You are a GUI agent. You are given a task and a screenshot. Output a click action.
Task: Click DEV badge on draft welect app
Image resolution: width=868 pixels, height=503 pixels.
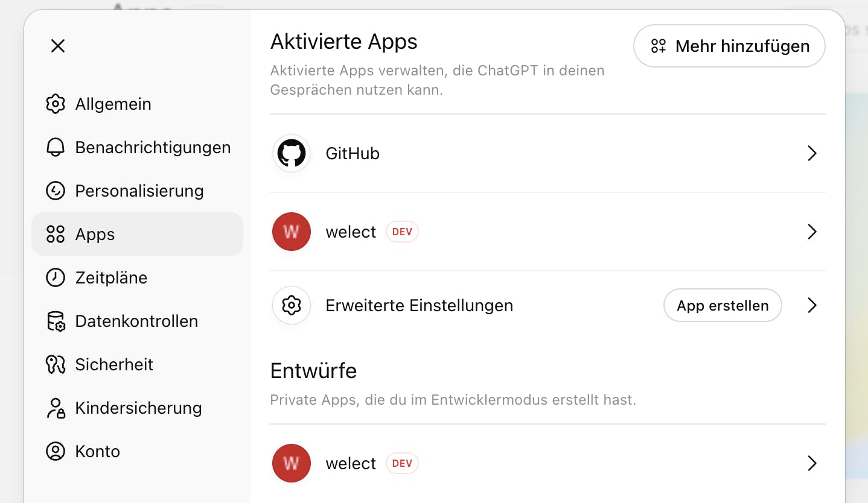coord(402,463)
